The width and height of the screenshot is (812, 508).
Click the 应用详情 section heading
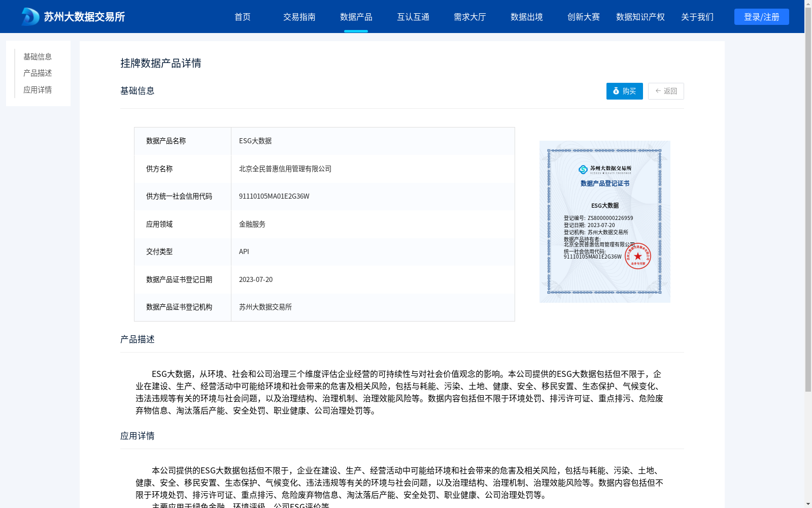pos(138,436)
